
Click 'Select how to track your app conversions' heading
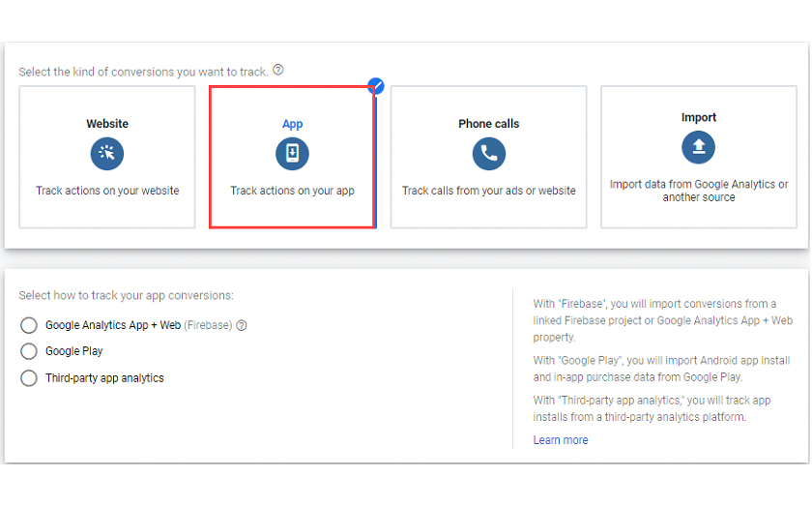tap(127, 295)
